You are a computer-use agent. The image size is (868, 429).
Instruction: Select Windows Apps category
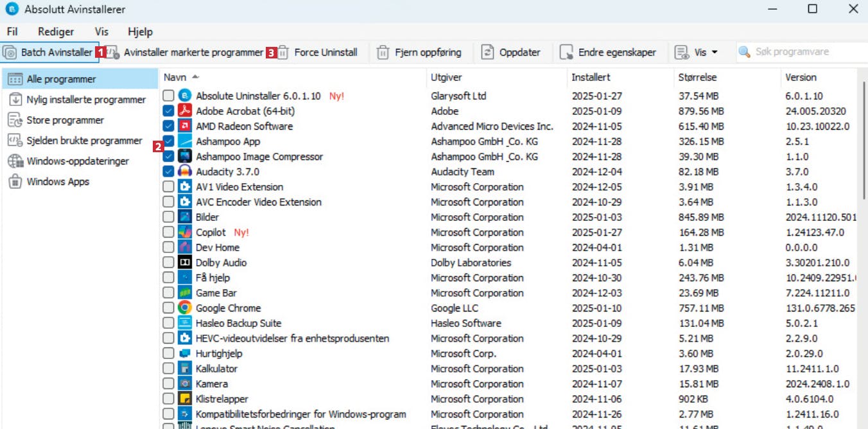tap(80, 182)
